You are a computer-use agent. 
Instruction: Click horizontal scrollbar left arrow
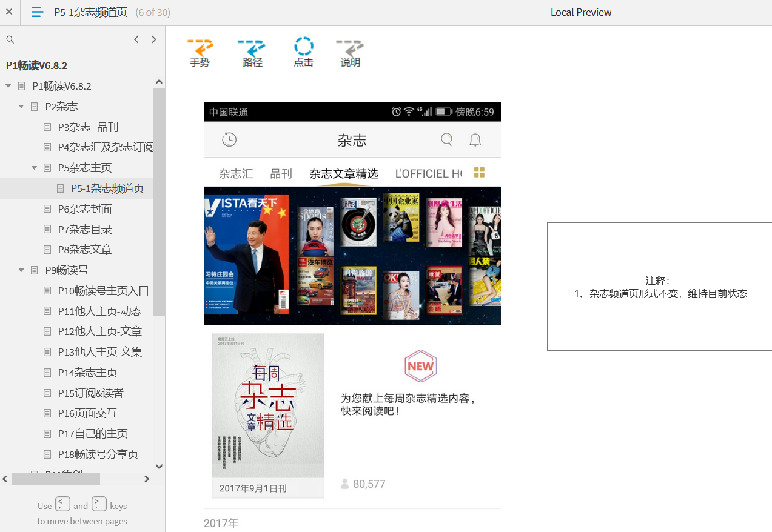pyautogui.click(x=5, y=479)
